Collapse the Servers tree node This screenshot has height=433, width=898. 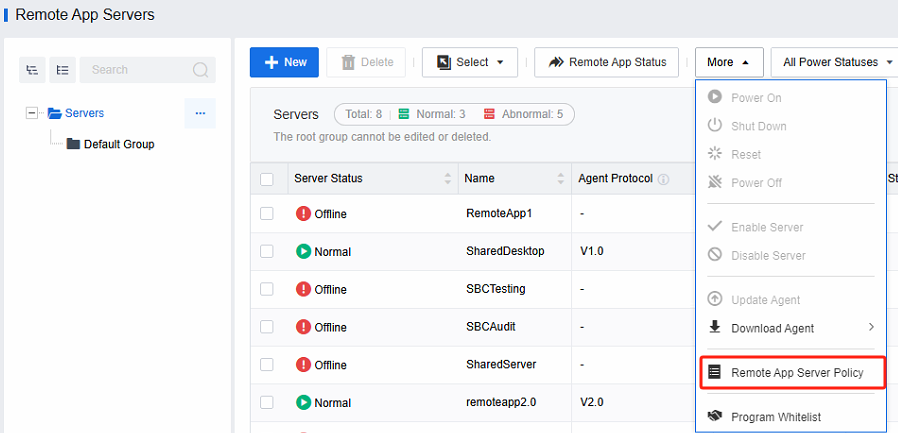point(32,113)
